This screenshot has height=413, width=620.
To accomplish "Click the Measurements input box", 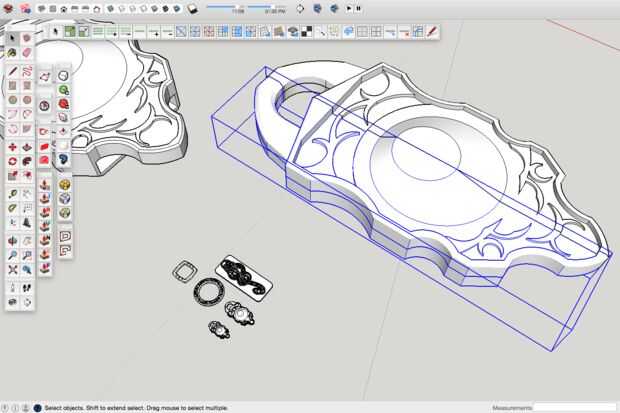I will point(576,408).
